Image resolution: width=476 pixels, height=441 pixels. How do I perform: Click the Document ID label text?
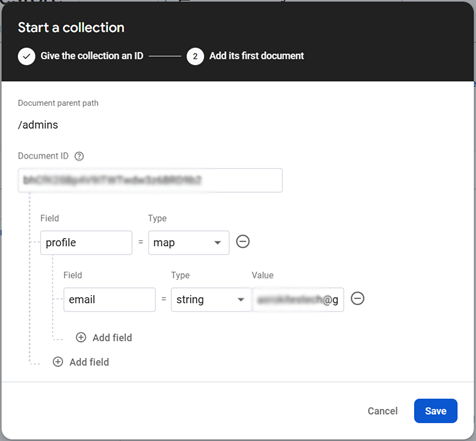(43, 156)
